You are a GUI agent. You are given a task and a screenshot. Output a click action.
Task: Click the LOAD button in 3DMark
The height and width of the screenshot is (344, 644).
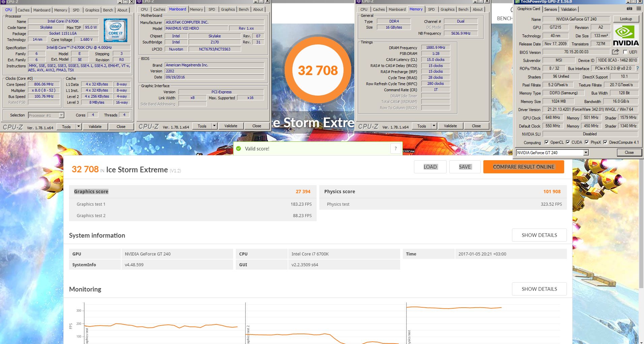click(430, 167)
